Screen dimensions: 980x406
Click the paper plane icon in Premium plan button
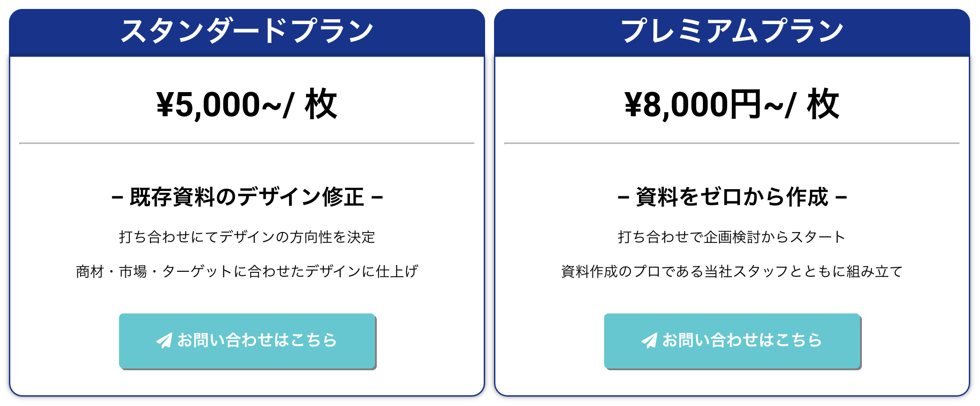tap(649, 341)
